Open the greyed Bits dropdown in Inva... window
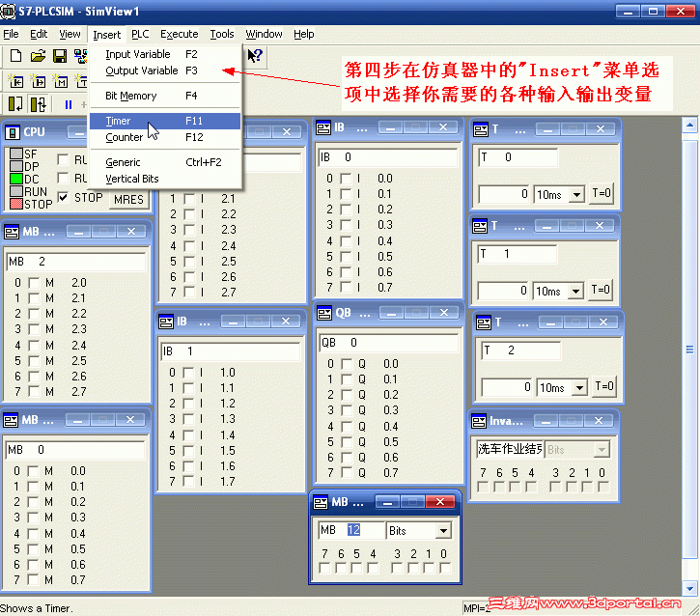Screen dimensions: 700x616 coord(602,450)
